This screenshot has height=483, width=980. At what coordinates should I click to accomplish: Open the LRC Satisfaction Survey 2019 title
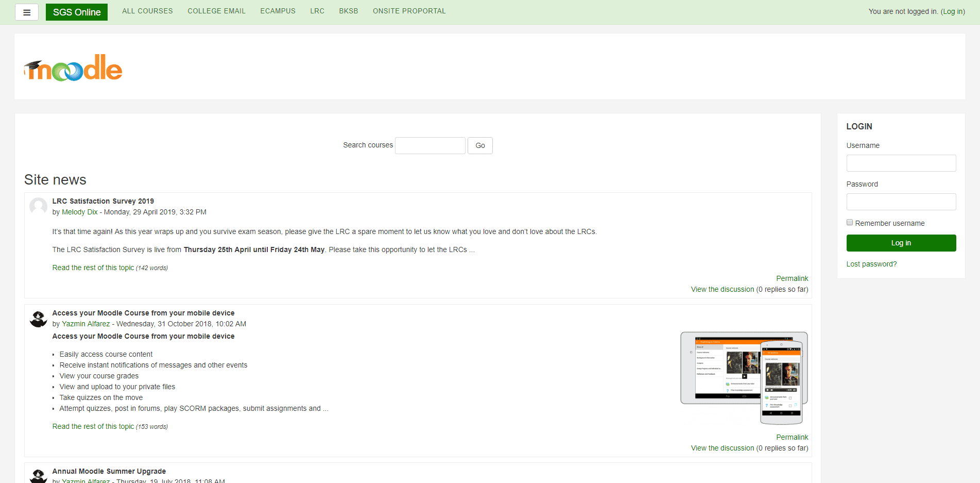tap(103, 201)
